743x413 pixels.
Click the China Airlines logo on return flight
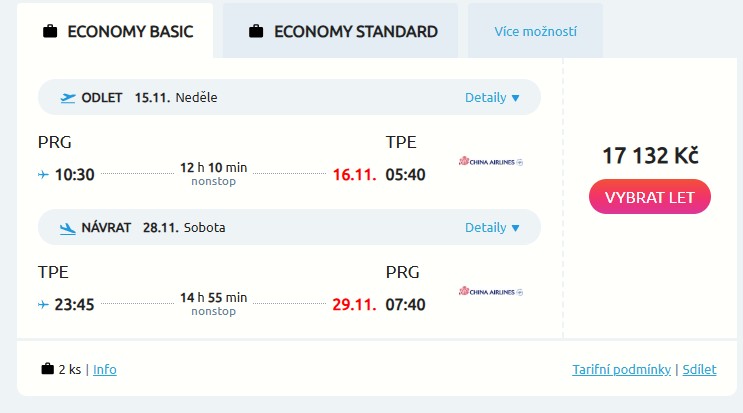pyautogui.click(x=491, y=291)
